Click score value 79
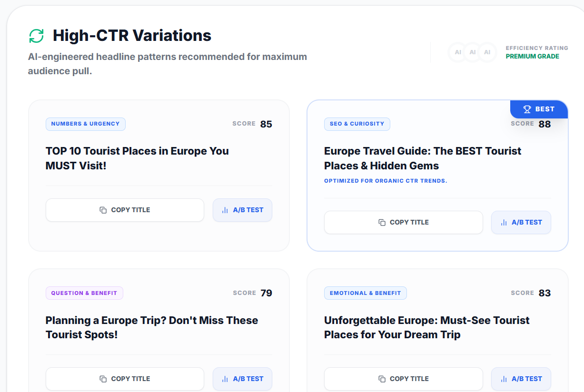584x392 pixels. pyautogui.click(x=266, y=293)
